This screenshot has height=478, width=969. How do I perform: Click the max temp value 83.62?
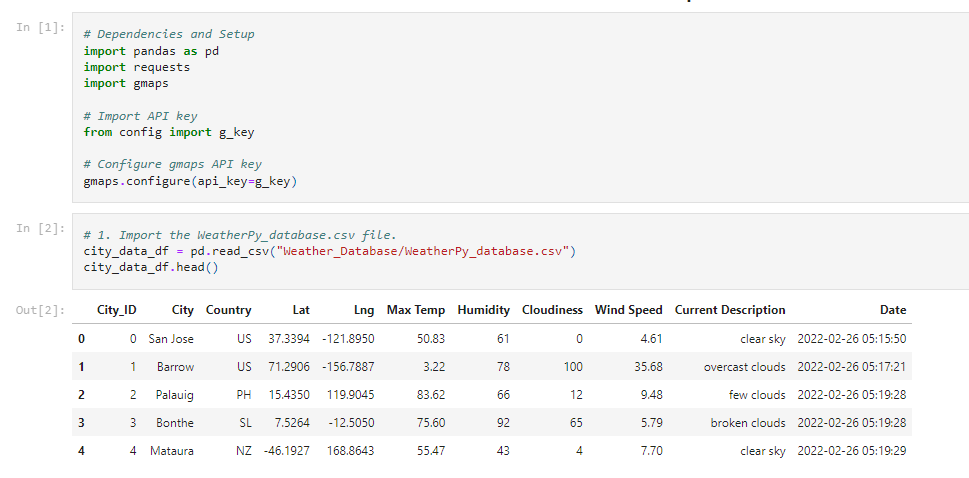[431, 395]
